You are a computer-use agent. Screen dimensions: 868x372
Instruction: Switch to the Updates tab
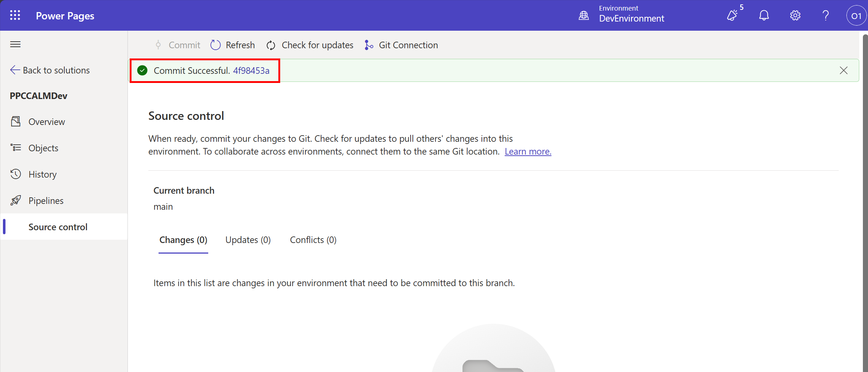click(x=248, y=240)
